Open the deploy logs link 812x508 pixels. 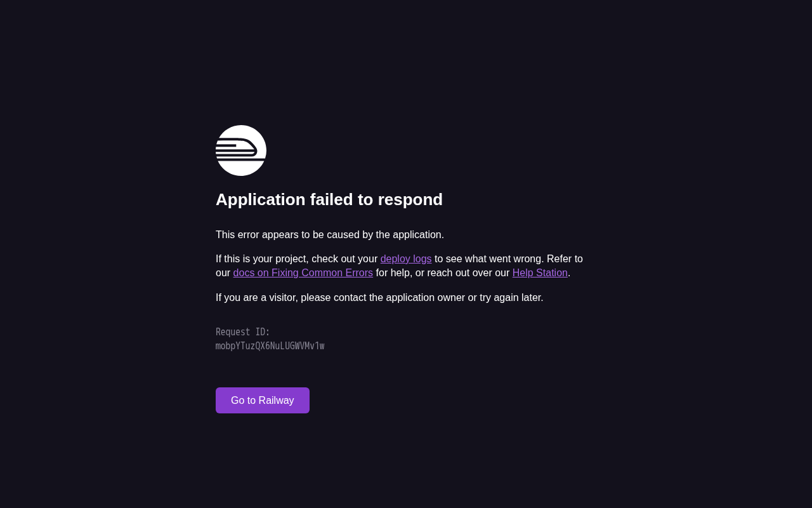406,259
